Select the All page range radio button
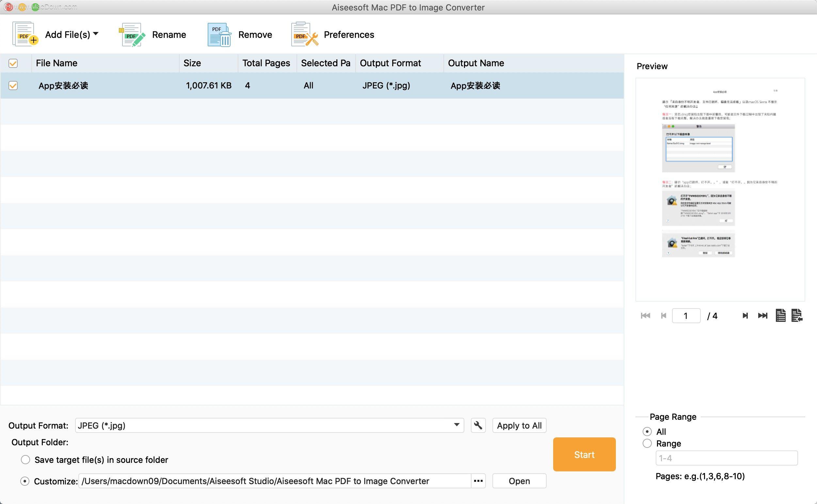817x504 pixels. [x=647, y=431]
